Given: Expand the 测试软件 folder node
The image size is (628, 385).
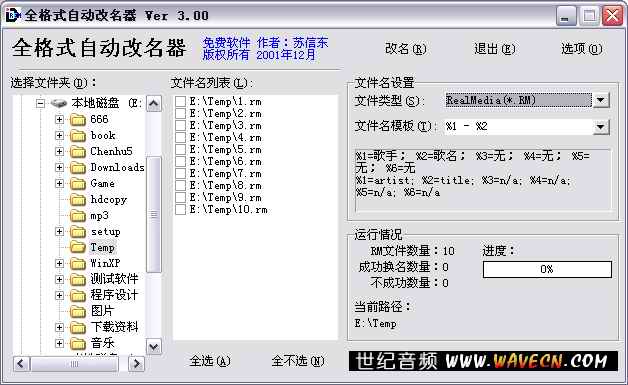Looking at the screenshot, I should [59, 279].
